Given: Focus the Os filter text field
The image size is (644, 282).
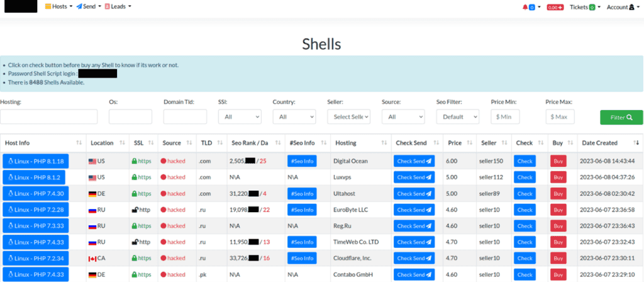Looking at the screenshot, I should pos(130,116).
